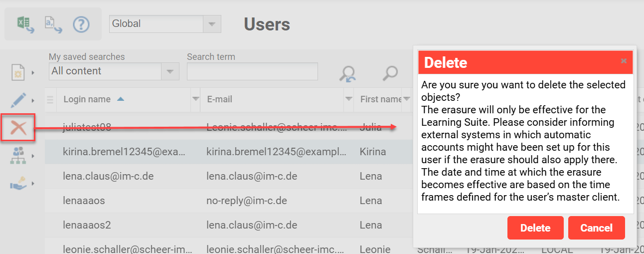
Task: Expand the permissions icon submenu arrow
Action: coord(33,184)
